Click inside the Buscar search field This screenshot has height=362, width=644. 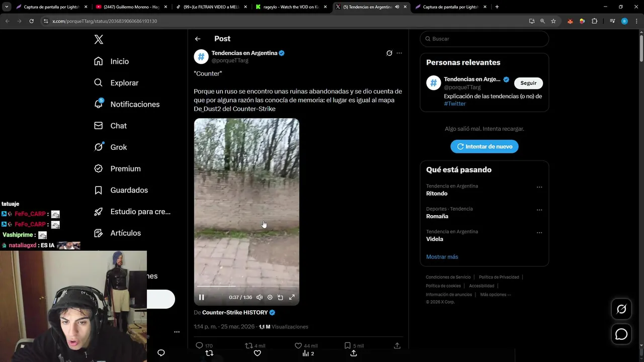485,39
